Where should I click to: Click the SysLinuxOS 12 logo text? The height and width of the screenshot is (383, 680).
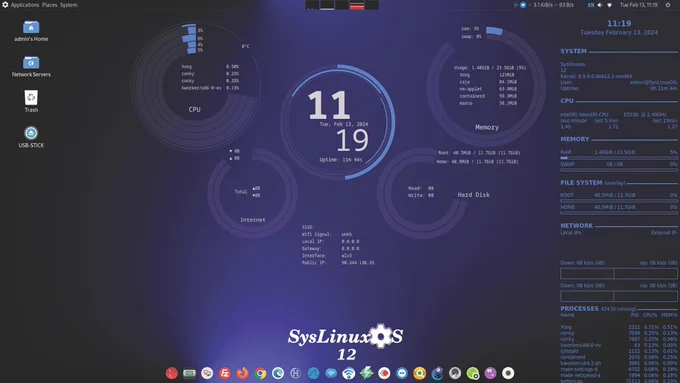tap(346, 343)
